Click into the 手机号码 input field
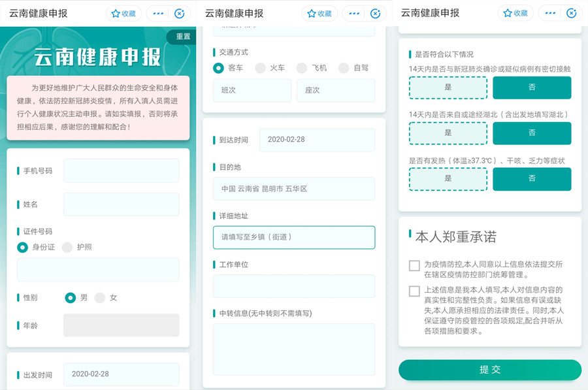 (121, 171)
